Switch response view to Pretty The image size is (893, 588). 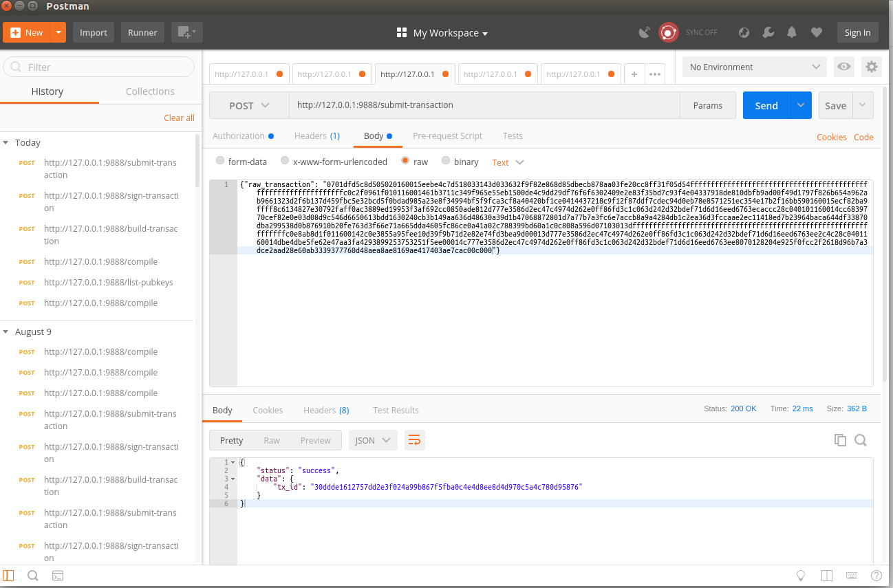[232, 440]
